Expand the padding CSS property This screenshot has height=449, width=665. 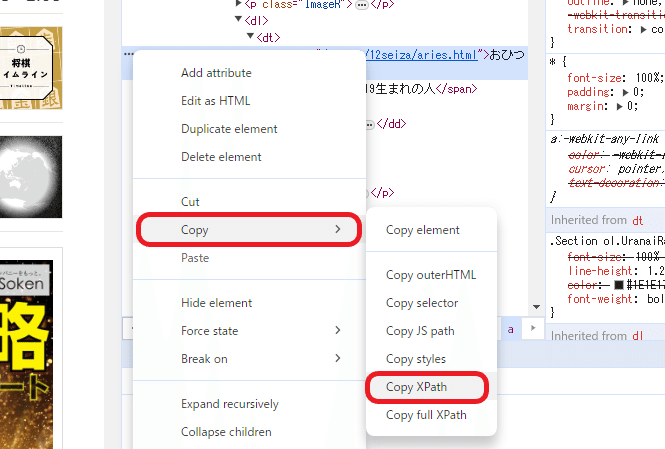tap(625, 92)
